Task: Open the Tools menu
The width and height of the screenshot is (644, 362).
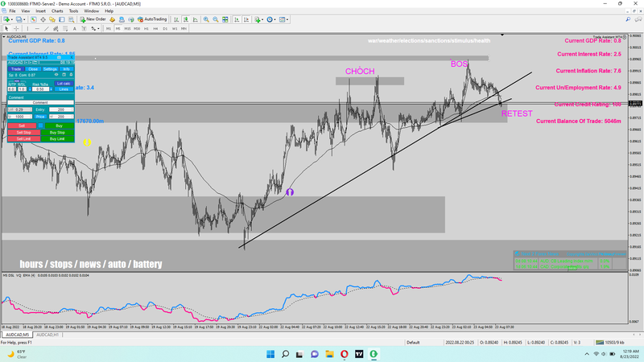Action: coord(73,11)
